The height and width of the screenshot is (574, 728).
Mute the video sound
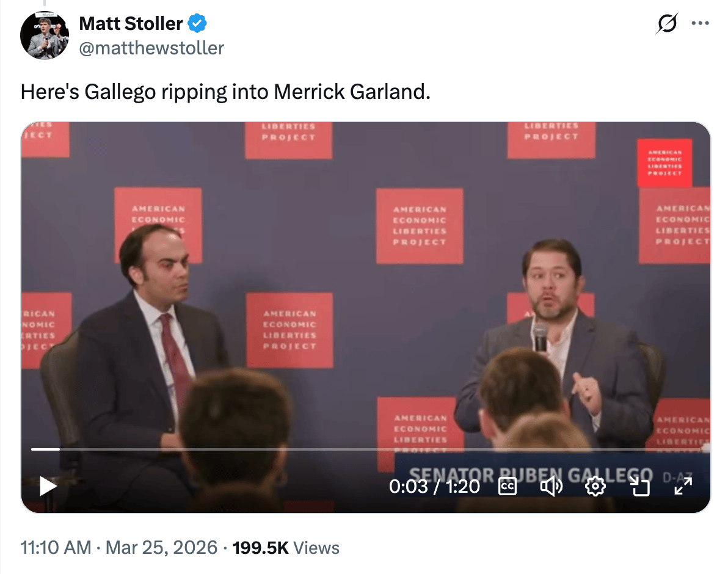(x=551, y=486)
